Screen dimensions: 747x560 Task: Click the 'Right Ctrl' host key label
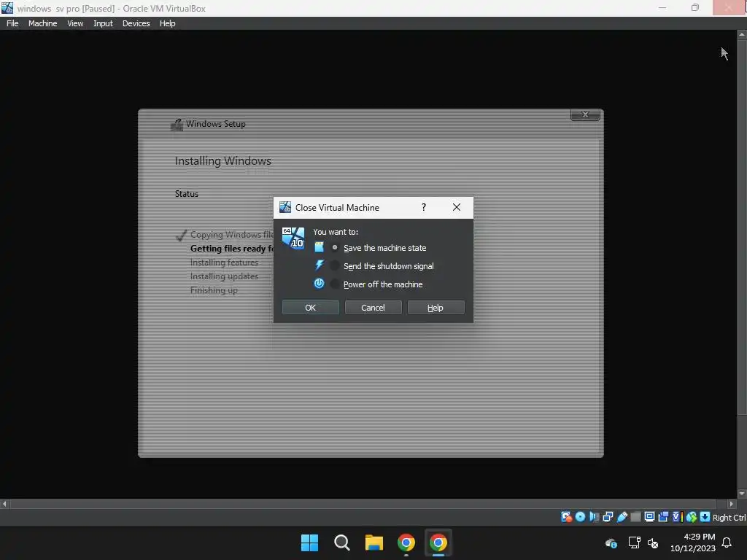729,518
